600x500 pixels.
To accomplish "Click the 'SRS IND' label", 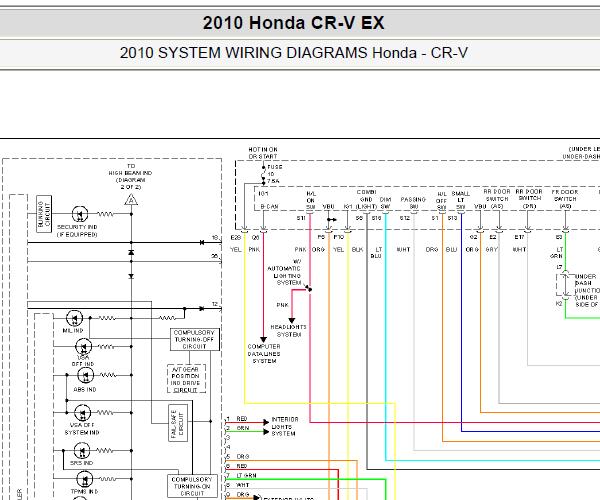I will [x=82, y=463].
